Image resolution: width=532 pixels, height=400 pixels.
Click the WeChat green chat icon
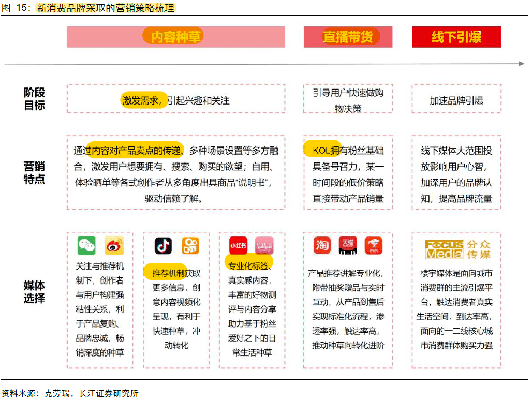[x=86, y=245]
